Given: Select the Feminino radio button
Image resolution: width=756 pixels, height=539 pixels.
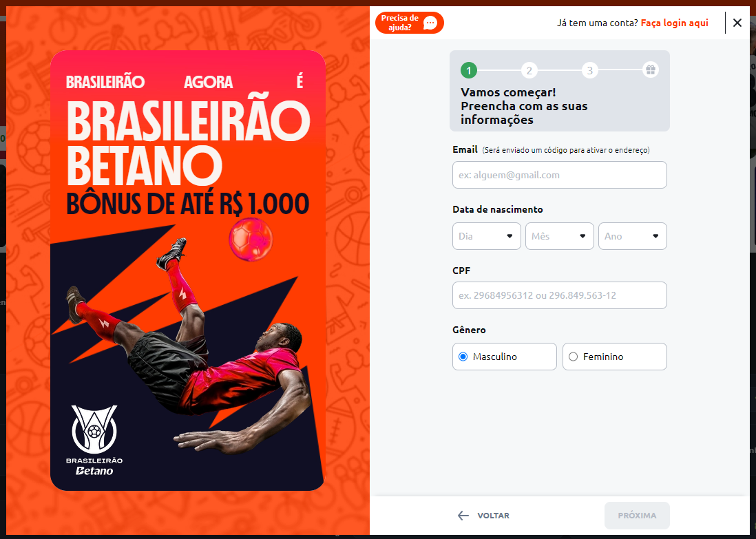Looking at the screenshot, I should (x=574, y=357).
